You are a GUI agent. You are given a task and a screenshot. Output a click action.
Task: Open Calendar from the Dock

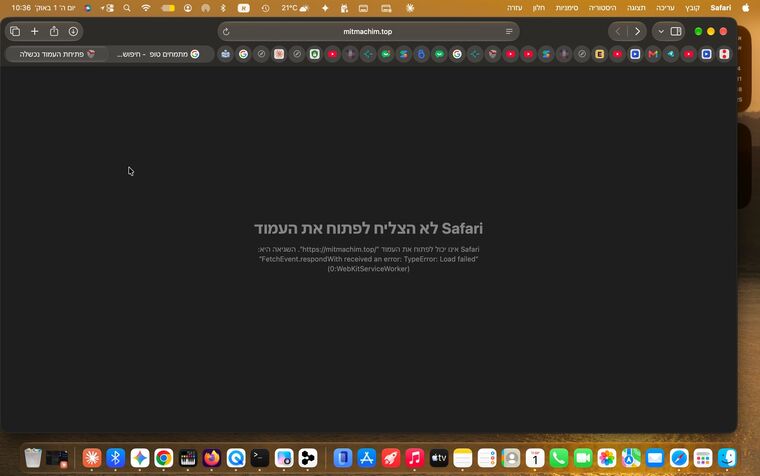pyautogui.click(x=535, y=458)
